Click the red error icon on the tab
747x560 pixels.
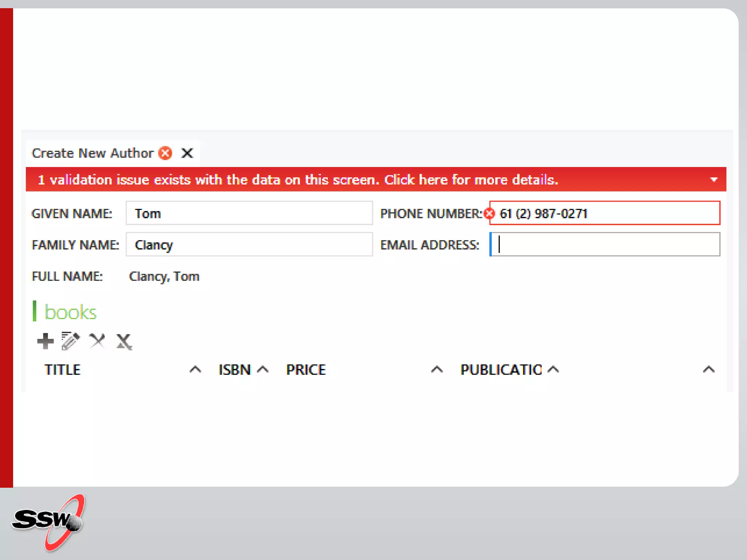pos(165,153)
